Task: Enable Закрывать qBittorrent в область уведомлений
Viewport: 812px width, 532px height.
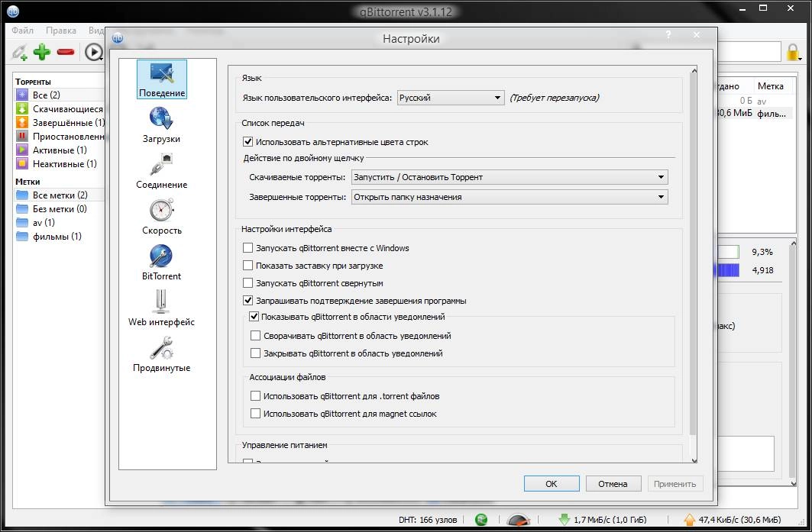Action: (x=255, y=353)
